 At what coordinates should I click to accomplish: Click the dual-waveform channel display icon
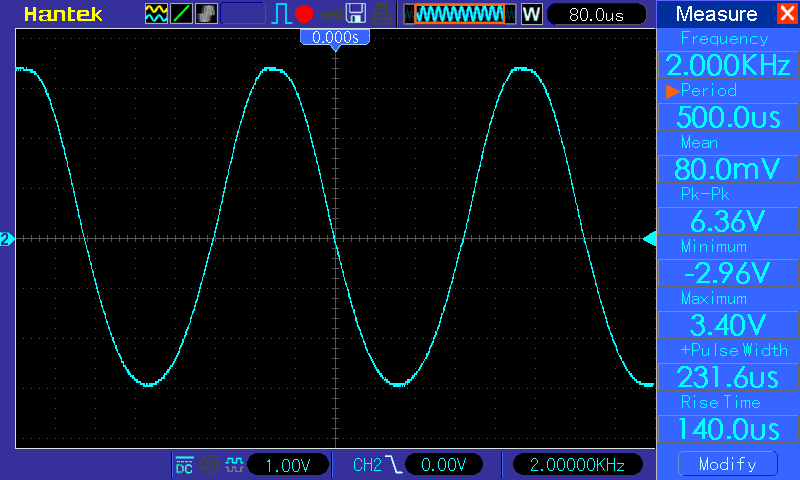point(156,14)
